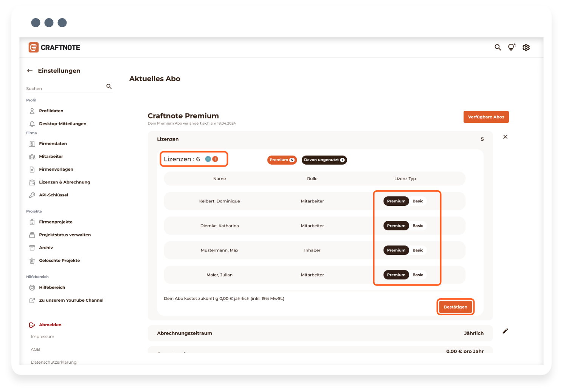
Task: Click the API-Schlüssel key icon
Action: click(x=32, y=195)
